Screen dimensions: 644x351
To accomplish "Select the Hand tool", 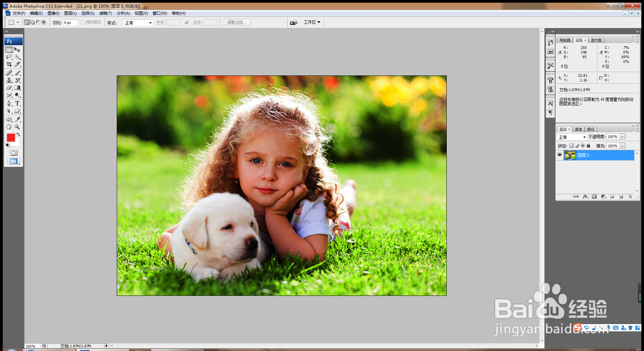I will pyautogui.click(x=9, y=127).
